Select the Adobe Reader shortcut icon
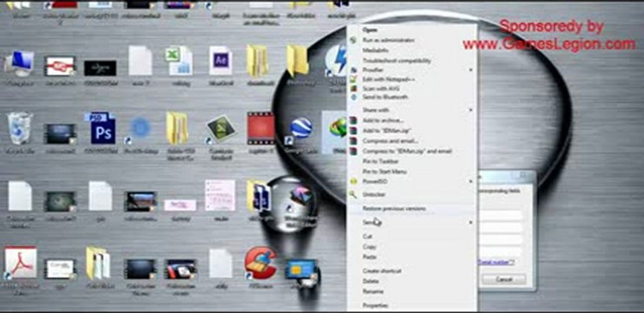This screenshot has width=644, height=313. coord(20,263)
